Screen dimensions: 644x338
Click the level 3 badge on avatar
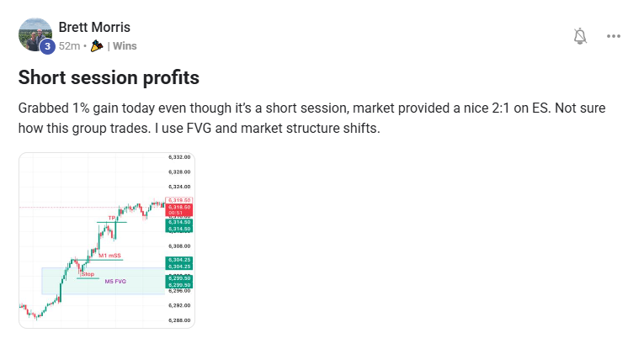click(47, 46)
